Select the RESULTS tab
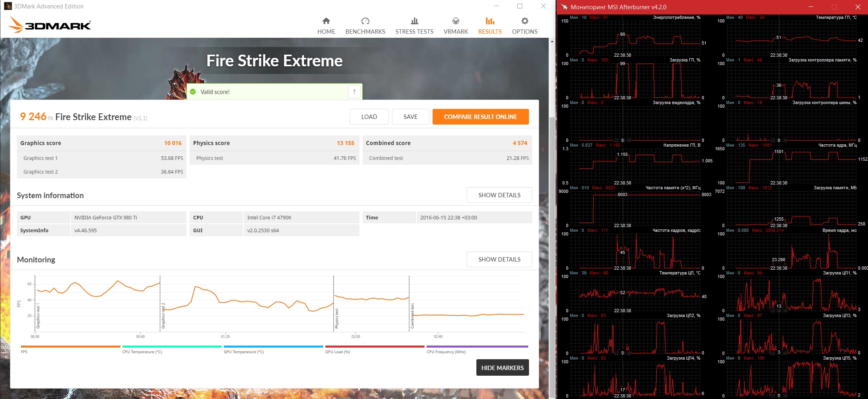This screenshot has width=868, height=399. point(490,26)
